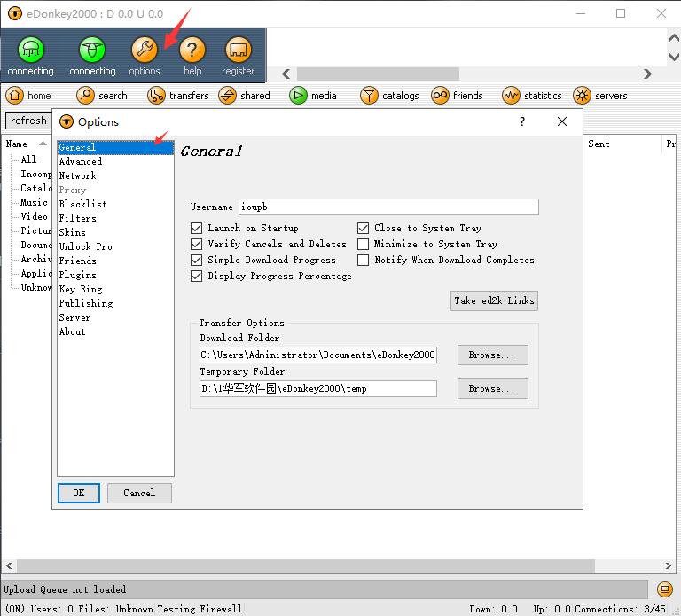
Task: Close the Options dialog
Action: [x=562, y=121]
